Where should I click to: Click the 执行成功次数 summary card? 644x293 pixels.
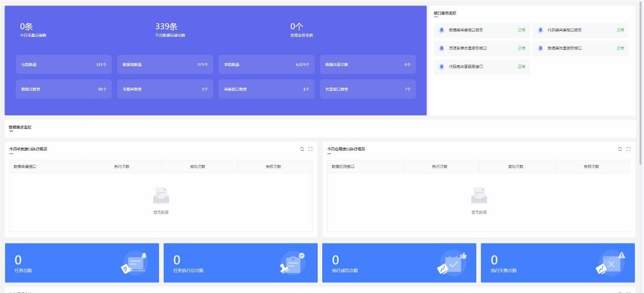399,263
